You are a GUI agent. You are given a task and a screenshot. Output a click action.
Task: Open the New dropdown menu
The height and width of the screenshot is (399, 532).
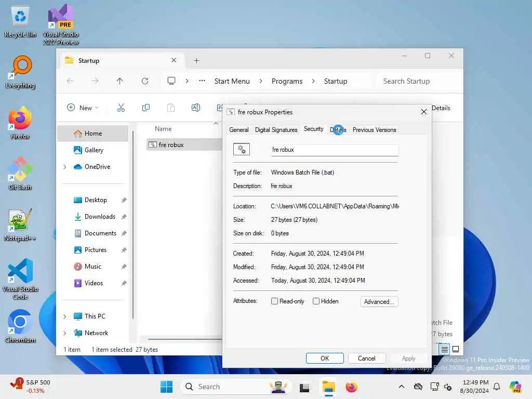83,108
